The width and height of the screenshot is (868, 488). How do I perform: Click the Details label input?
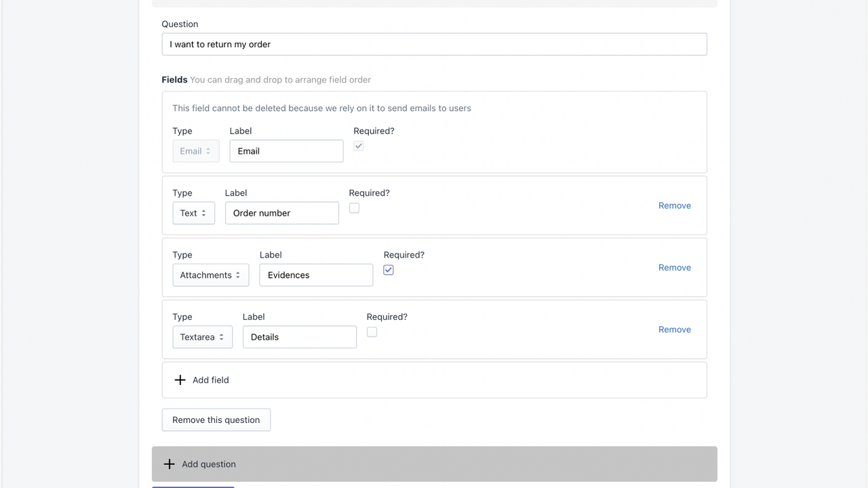300,337
